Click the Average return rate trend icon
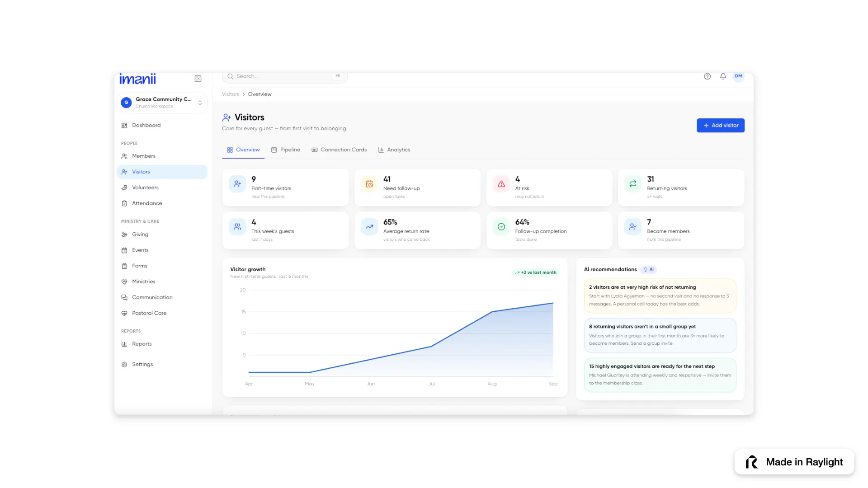Image resolution: width=868 pixels, height=488 pixels. (369, 227)
